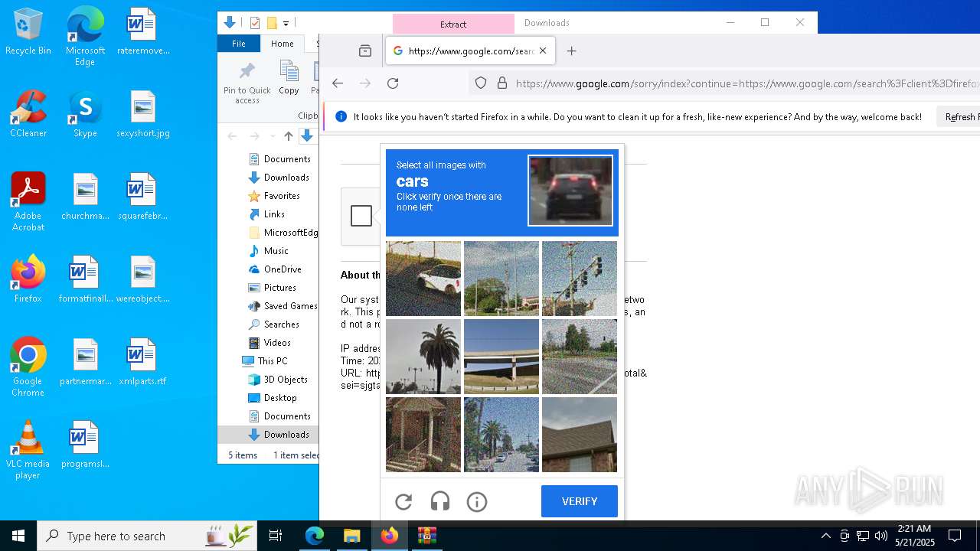Click properties icon in Explorer title bar
Viewport: 980px width, 551px height.
(255, 23)
